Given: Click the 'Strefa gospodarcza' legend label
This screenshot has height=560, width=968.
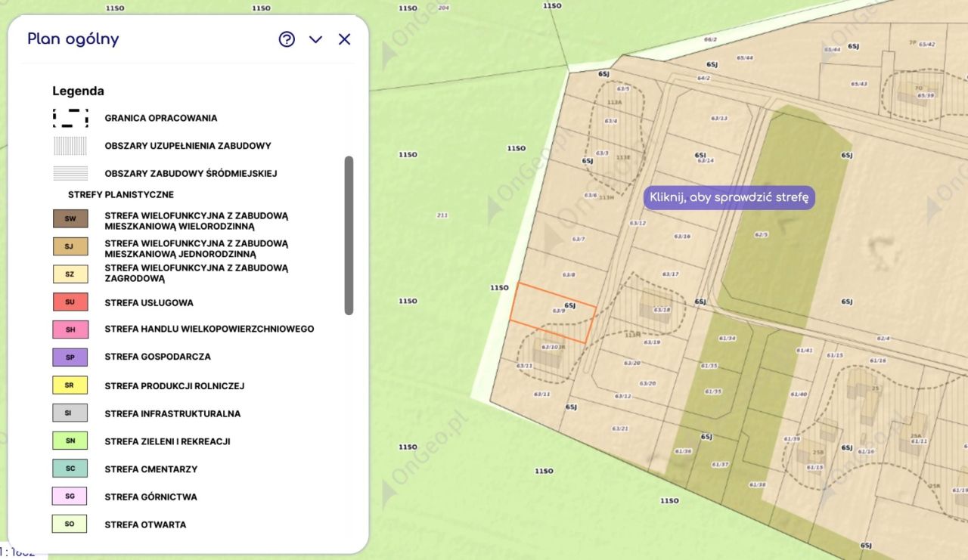Looking at the screenshot, I should point(158,357).
